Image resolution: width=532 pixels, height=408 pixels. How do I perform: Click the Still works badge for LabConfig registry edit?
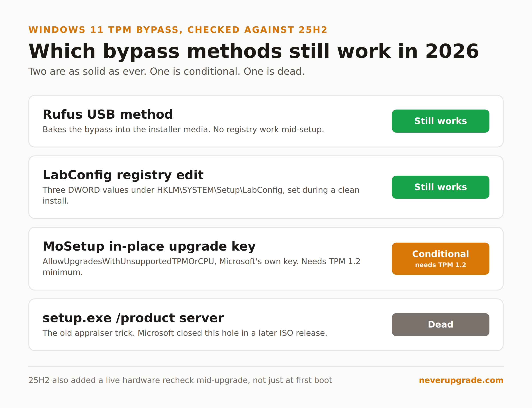440,187
